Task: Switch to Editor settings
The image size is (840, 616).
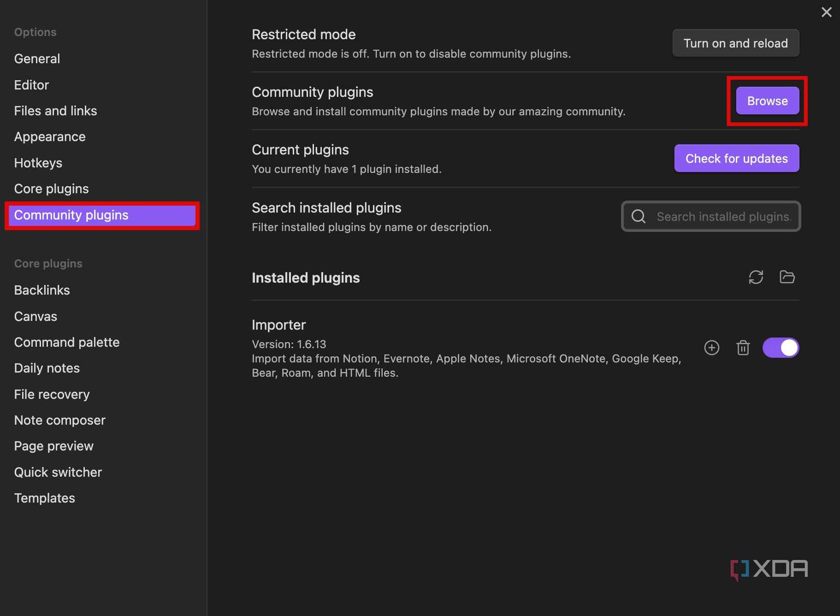Action: [x=32, y=85]
